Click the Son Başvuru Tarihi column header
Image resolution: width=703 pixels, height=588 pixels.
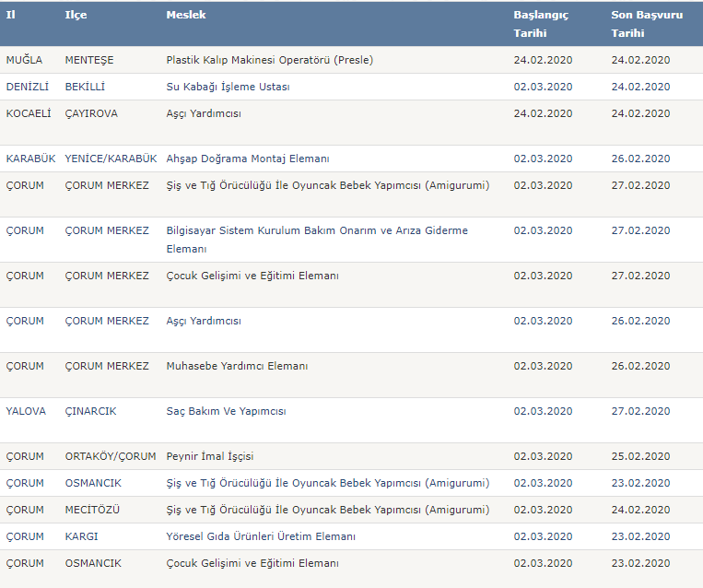tap(647, 24)
